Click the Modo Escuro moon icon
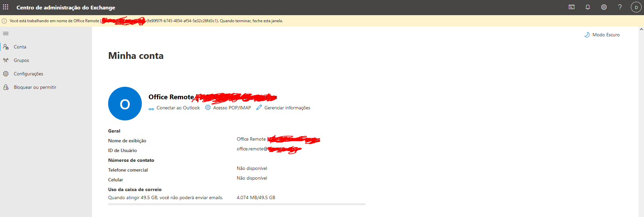The width and height of the screenshot is (644, 217). pyautogui.click(x=587, y=35)
